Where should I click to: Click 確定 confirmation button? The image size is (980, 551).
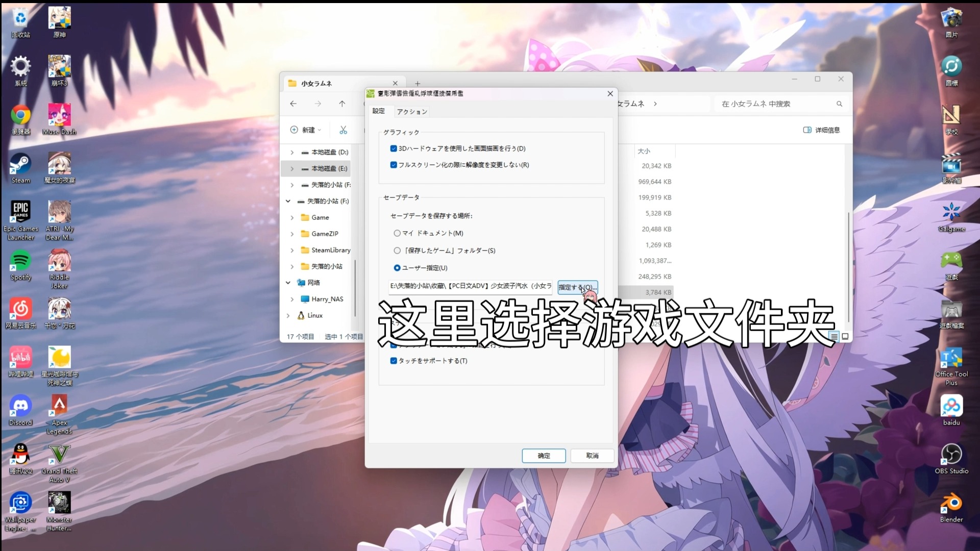click(x=543, y=456)
